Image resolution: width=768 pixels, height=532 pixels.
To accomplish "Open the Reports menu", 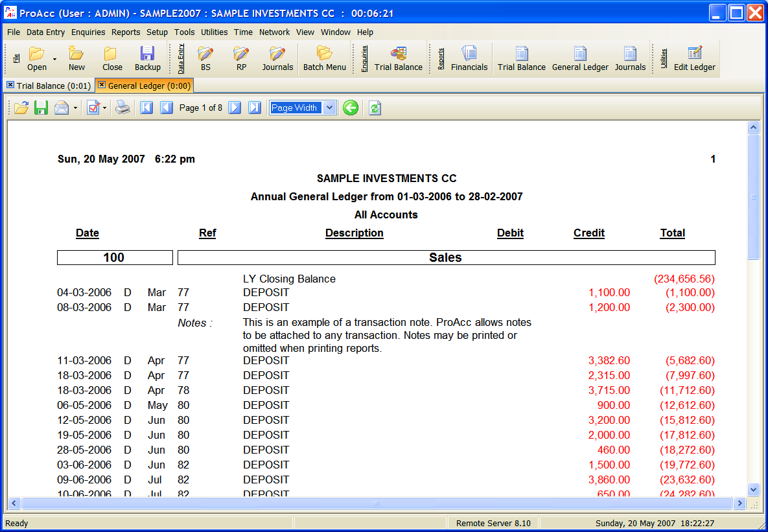I will click(126, 32).
